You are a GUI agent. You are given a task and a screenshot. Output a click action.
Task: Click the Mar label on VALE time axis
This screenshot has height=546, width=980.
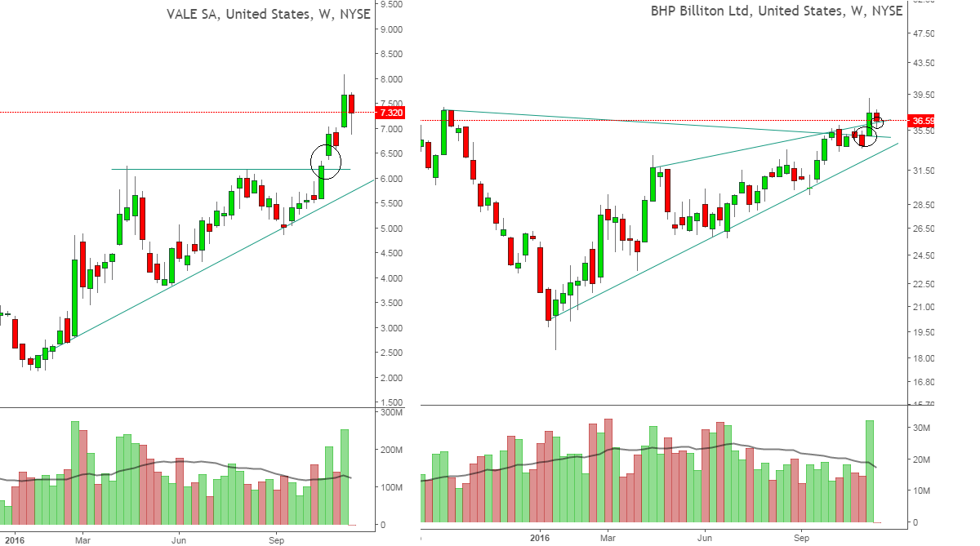tap(82, 539)
